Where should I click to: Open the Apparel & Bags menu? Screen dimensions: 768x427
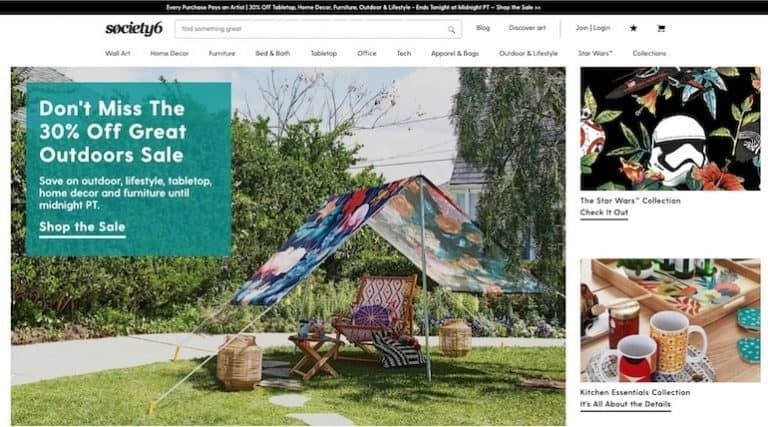click(x=455, y=53)
